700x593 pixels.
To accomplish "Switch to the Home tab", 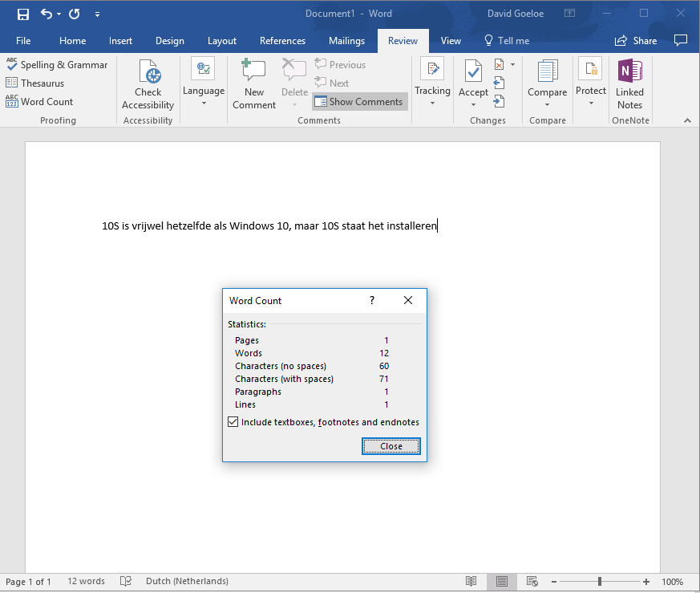I will click(x=72, y=41).
